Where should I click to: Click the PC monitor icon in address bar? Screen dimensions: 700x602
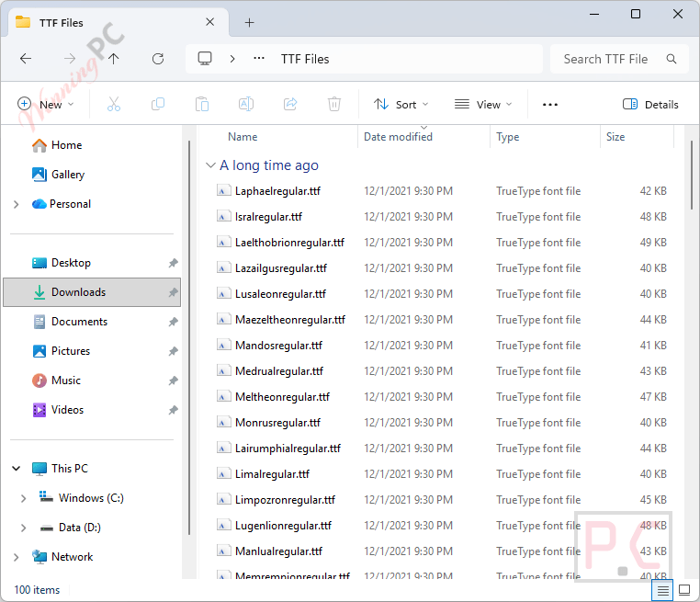point(205,59)
